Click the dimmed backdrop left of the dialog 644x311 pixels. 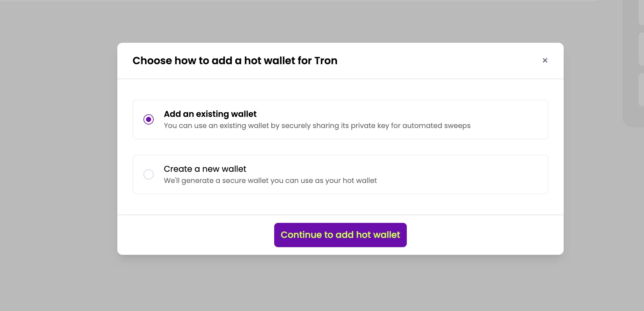click(57, 153)
